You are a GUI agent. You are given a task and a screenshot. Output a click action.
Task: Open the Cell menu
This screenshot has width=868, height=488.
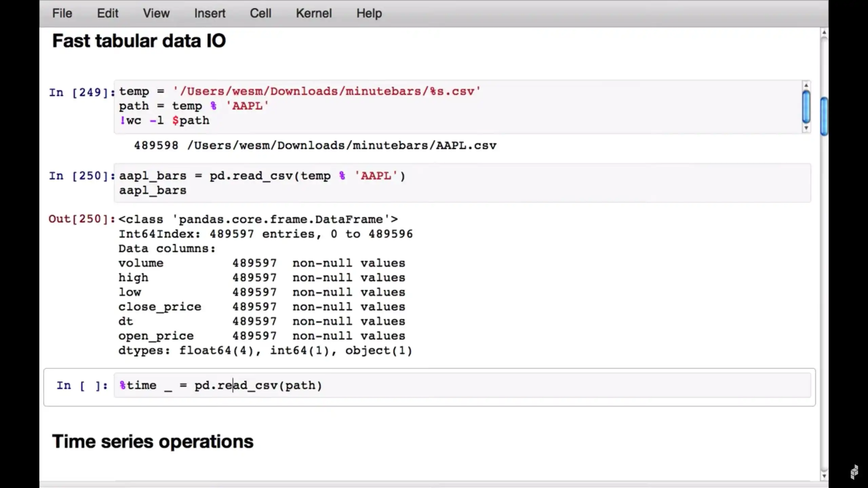(x=260, y=13)
